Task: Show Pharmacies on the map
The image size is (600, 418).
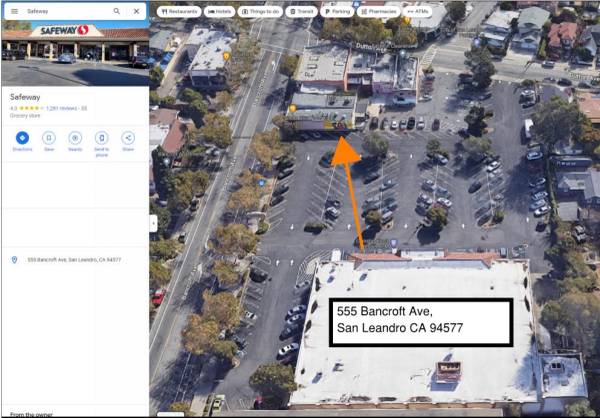Action: (x=378, y=12)
